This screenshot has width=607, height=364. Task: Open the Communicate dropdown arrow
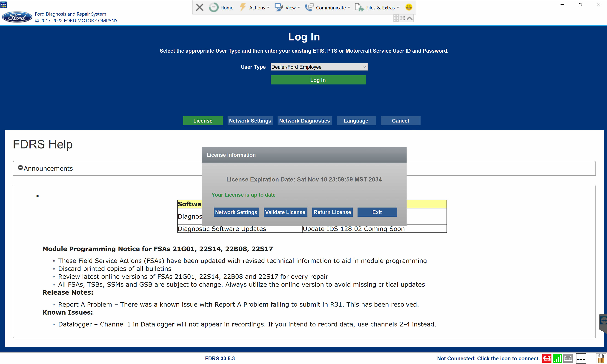pyautogui.click(x=349, y=8)
